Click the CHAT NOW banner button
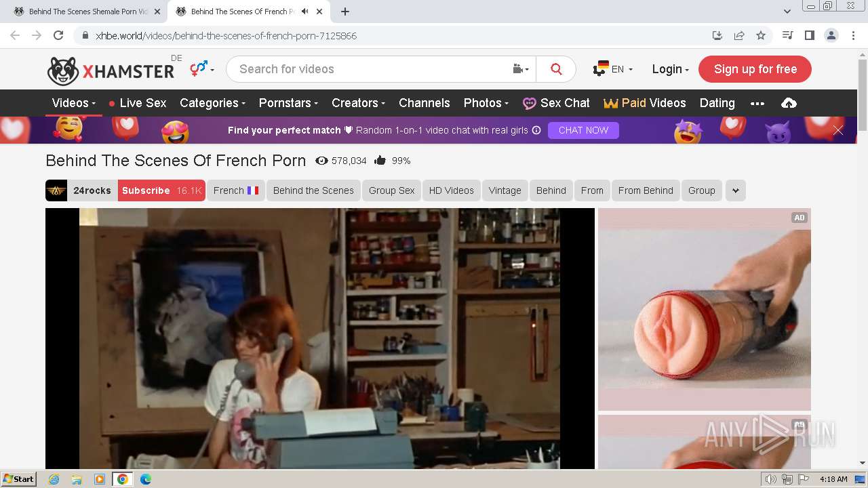 583,130
